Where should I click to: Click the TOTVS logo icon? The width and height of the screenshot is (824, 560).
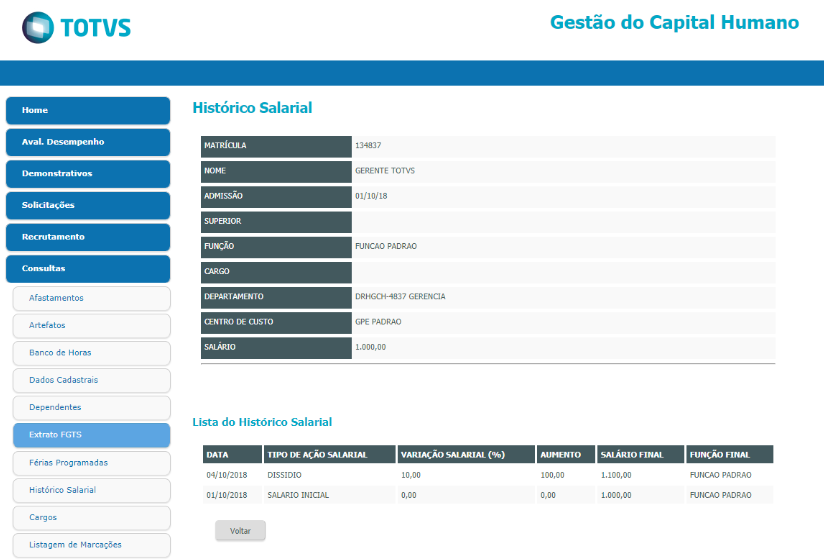37,27
